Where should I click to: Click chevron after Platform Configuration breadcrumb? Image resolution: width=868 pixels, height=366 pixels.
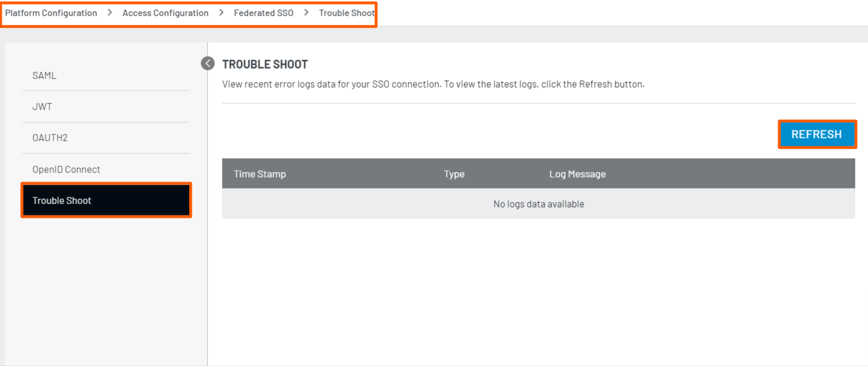click(109, 13)
